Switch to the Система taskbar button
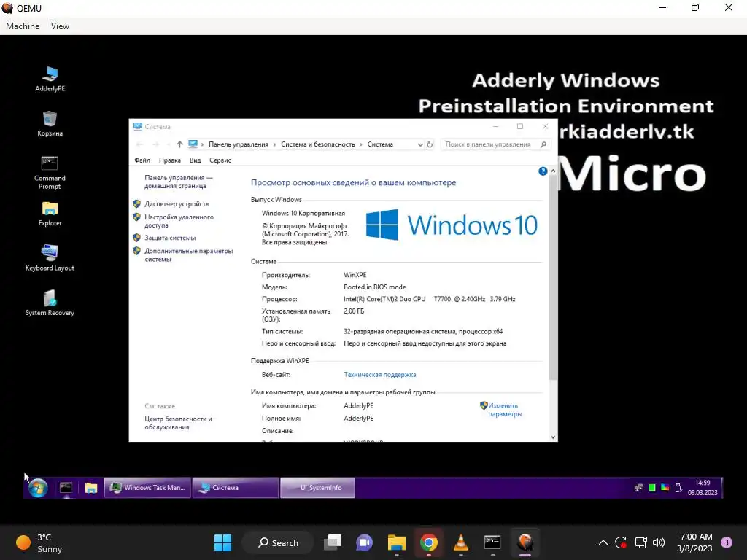 pos(236,488)
